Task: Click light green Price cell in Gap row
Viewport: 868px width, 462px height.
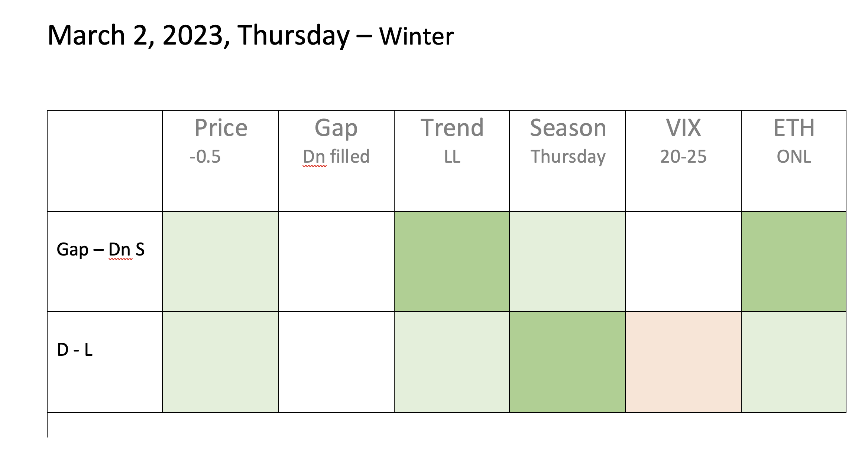Action: click(x=220, y=261)
